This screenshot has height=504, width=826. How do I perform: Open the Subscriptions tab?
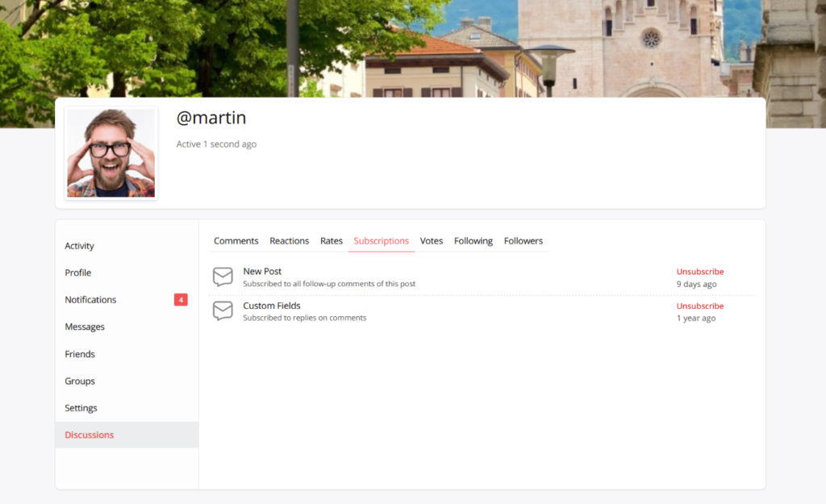point(381,241)
